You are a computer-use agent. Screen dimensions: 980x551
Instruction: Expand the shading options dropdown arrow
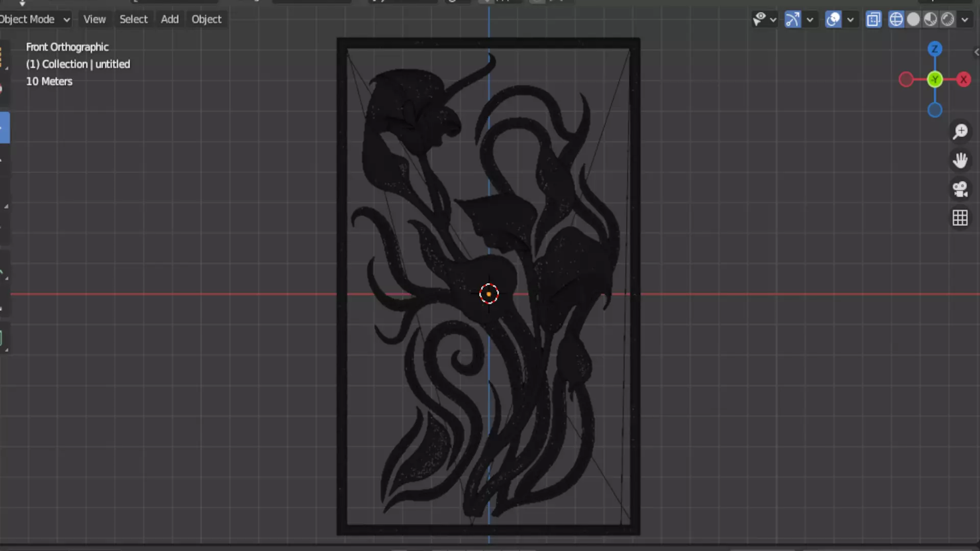965,20
